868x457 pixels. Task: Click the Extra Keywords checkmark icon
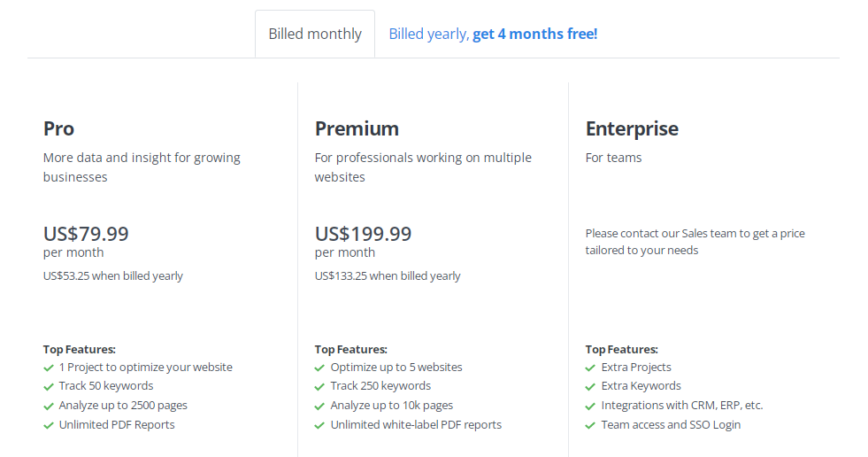pyautogui.click(x=591, y=386)
